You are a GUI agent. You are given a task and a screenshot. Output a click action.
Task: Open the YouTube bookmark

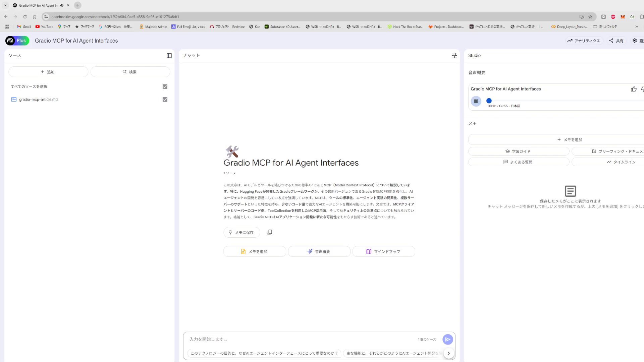click(x=44, y=27)
